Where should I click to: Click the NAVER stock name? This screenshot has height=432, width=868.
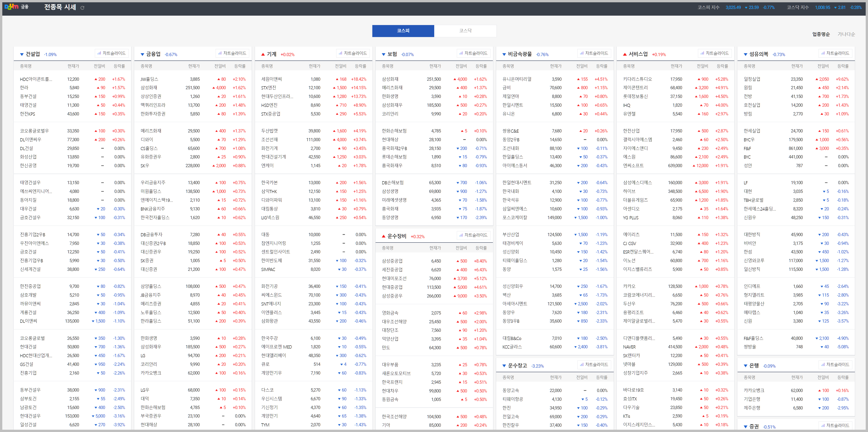[629, 347]
